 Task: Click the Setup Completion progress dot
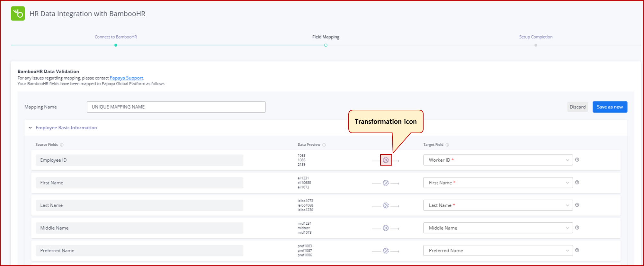(x=536, y=45)
